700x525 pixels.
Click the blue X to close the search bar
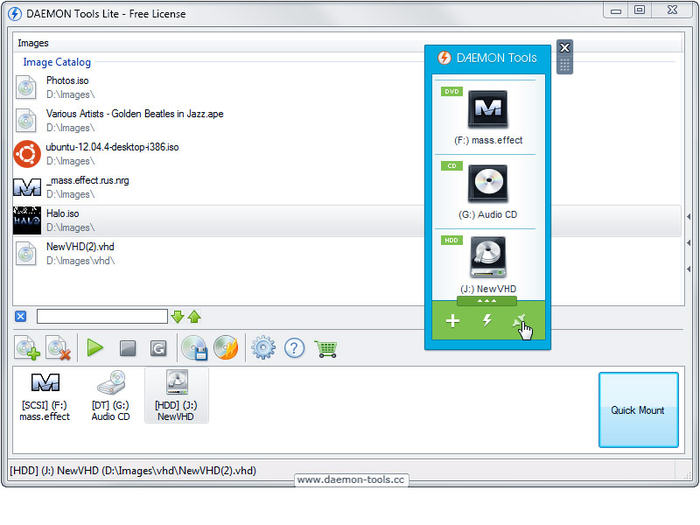pyautogui.click(x=21, y=317)
